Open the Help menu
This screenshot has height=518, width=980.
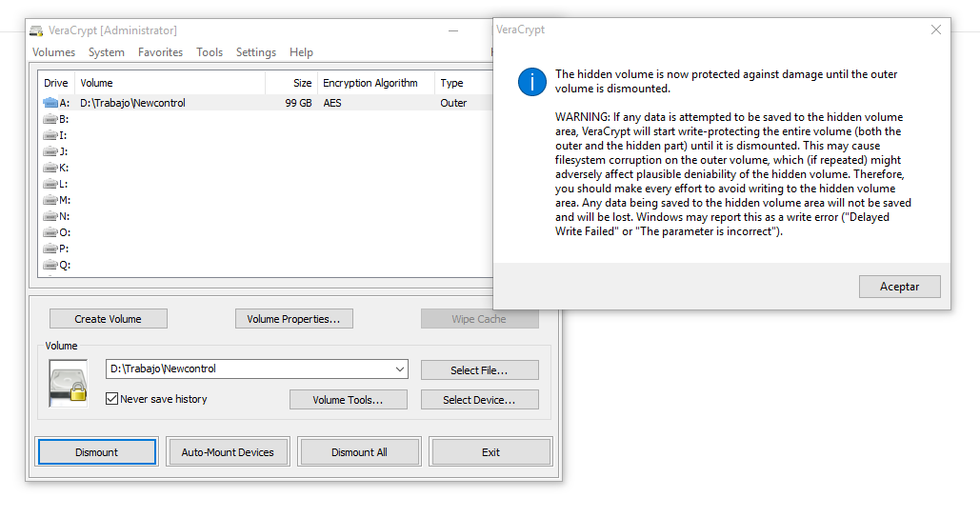(x=301, y=52)
